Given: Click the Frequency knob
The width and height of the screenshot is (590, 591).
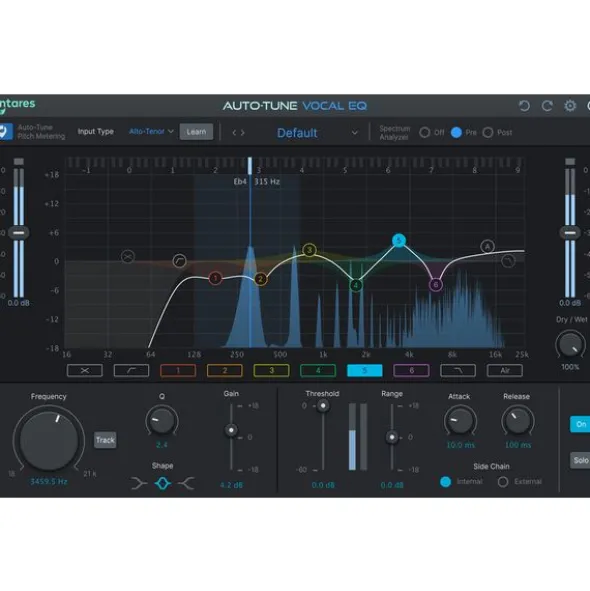Looking at the screenshot, I should tap(49, 440).
